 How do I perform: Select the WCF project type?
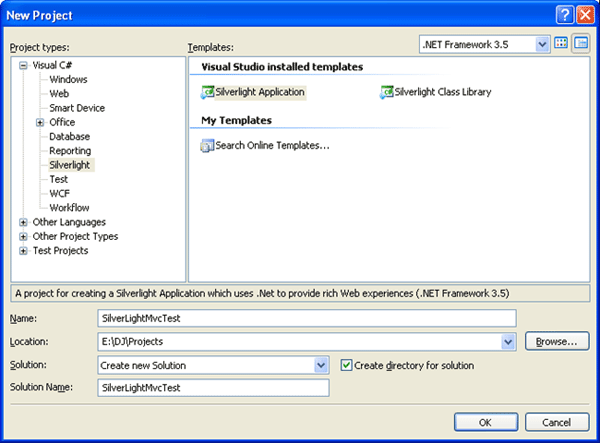click(x=60, y=194)
